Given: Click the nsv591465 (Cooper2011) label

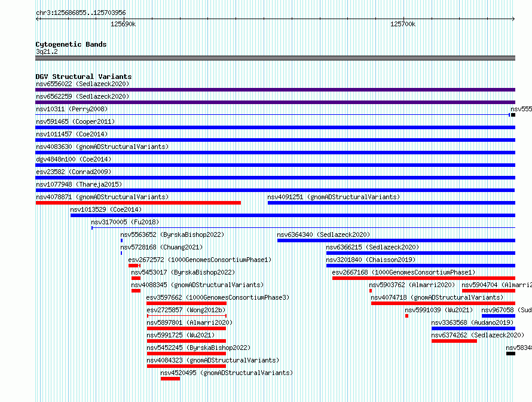Looking at the screenshot, I should pyautogui.click(x=75, y=121).
